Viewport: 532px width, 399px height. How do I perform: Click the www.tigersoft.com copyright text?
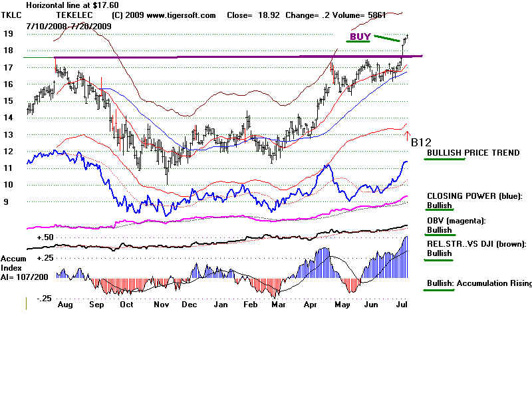click(164, 15)
